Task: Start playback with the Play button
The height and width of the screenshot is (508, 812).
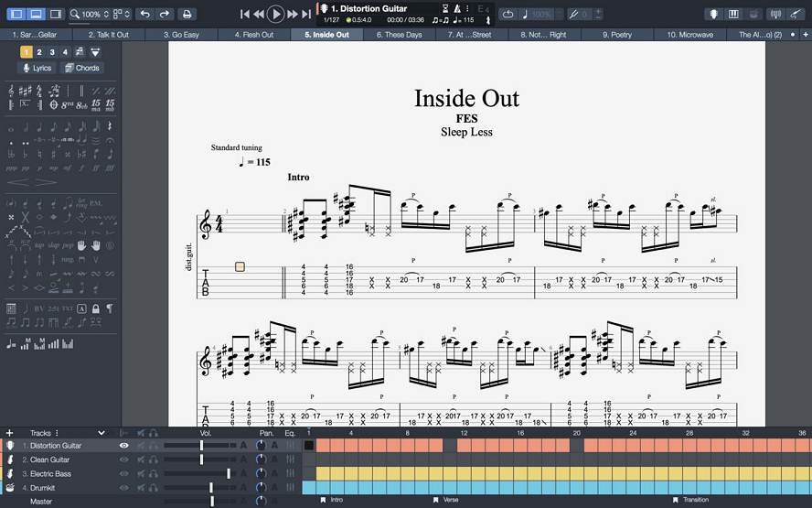Action: pyautogui.click(x=275, y=14)
